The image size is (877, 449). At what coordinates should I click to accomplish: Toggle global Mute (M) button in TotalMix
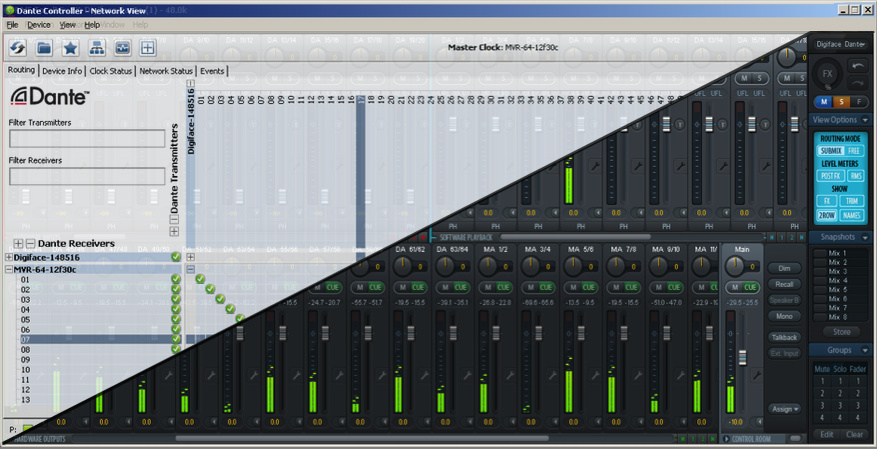(x=823, y=102)
